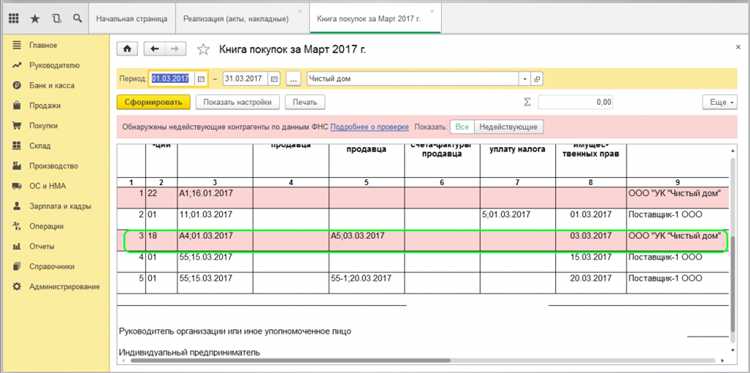750x373 pixels.
Task: Toggle filter to show all contractors (Все)
Action: pos(462,127)
